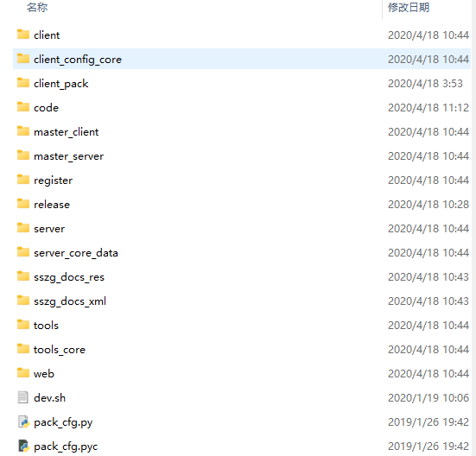Viewport: 476px width, 456px height.
Task: Sort files by the 名称 column header
Action: 37,7
